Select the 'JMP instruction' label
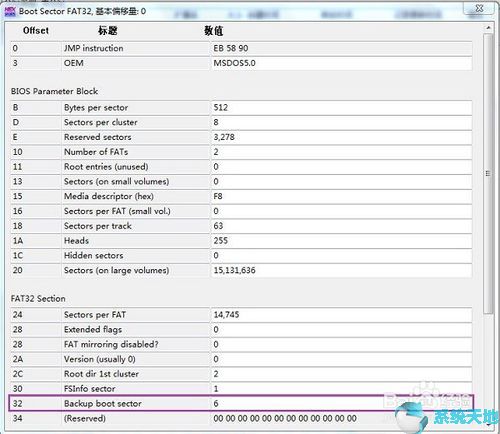The width and height of the screenshot is (500, 434). (94, 48)
